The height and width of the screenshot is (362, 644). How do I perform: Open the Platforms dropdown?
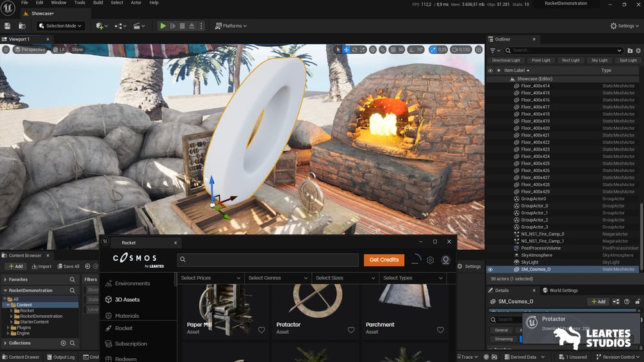coord(231,26)
